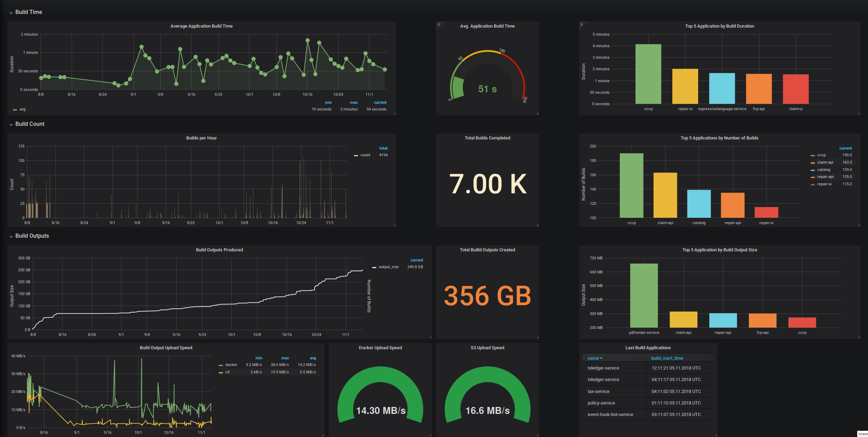Collapse the Build Count row
This screenshot has width=868, height=437.
(11, 124)
